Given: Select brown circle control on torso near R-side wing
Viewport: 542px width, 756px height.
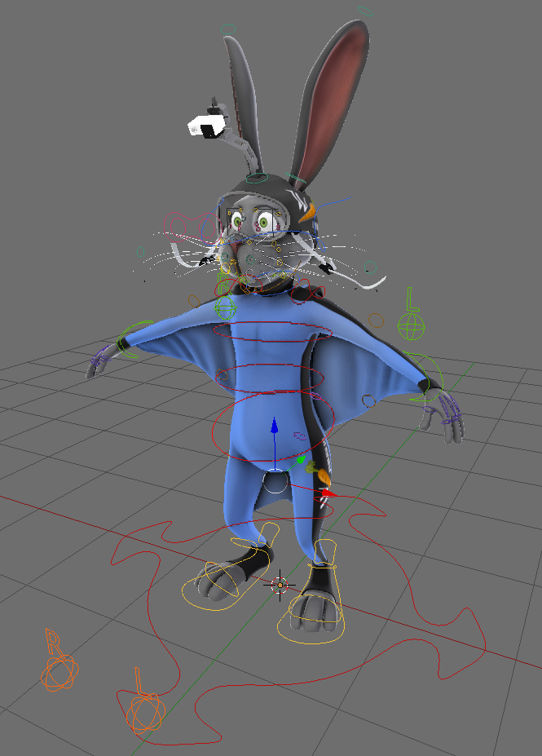Looking at the screenshot, I should point(222,374).
